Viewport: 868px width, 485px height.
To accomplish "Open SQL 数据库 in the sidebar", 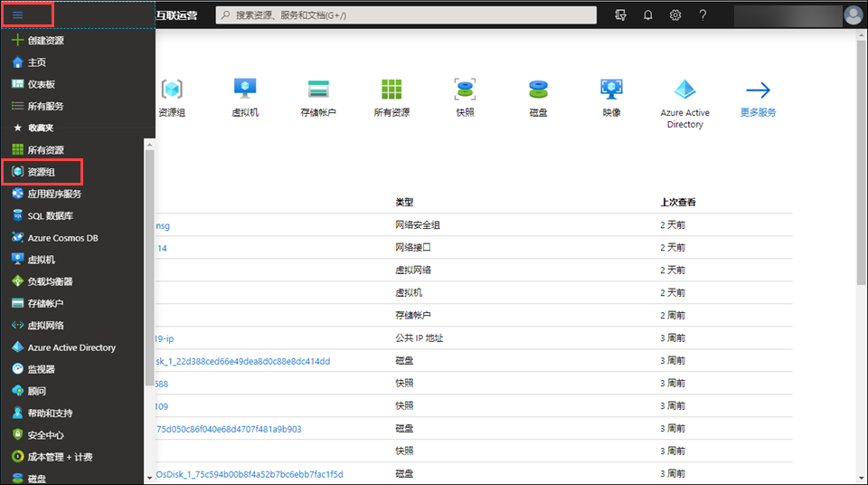I will pyautogui.click(x=50, y=216).
